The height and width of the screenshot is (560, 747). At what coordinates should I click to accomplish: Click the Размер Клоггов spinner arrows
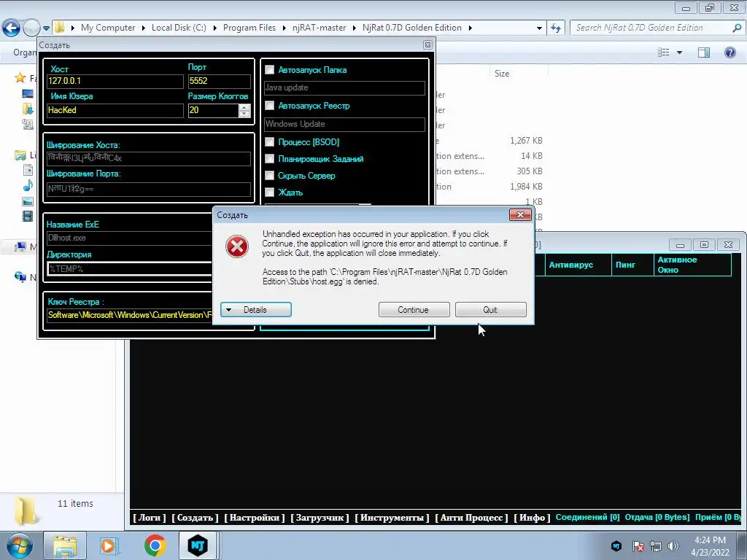point(244,111)
